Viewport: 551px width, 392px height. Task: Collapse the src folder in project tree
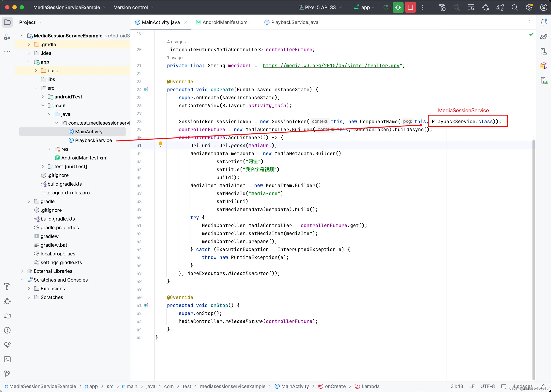click(36, 88)
